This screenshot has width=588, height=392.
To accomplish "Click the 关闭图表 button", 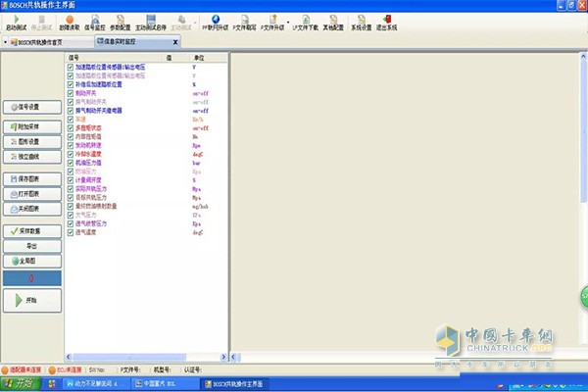I will [x=32, y=209].
